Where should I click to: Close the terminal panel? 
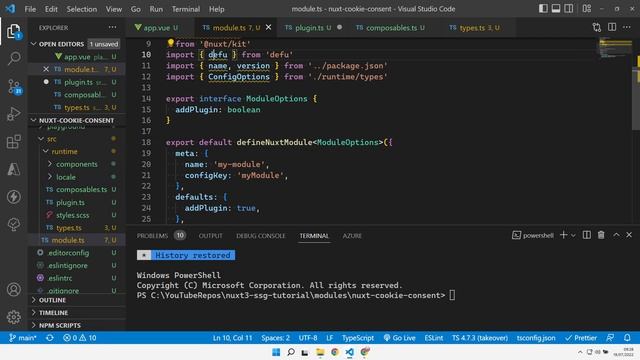pyautogui.click(x=629, y=235)
